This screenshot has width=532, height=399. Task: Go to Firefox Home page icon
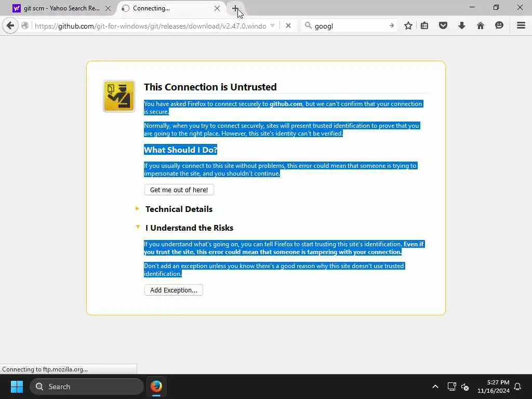point(481,26)
